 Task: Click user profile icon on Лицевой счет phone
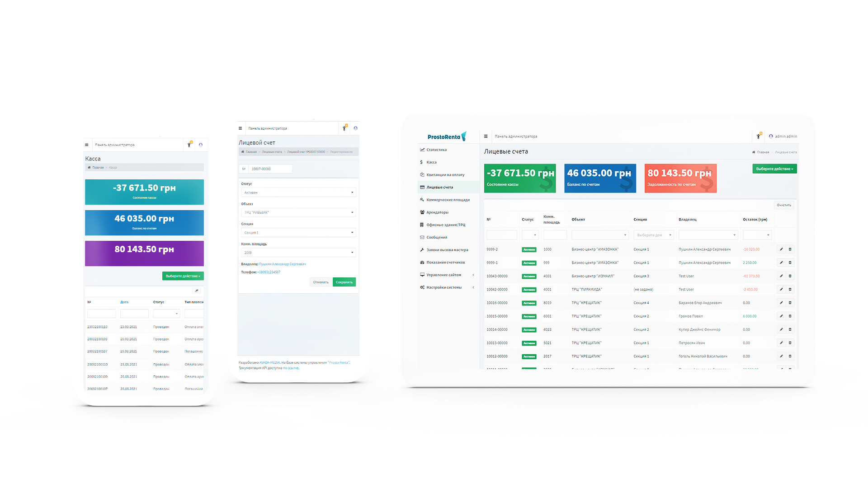coord(355,128)
